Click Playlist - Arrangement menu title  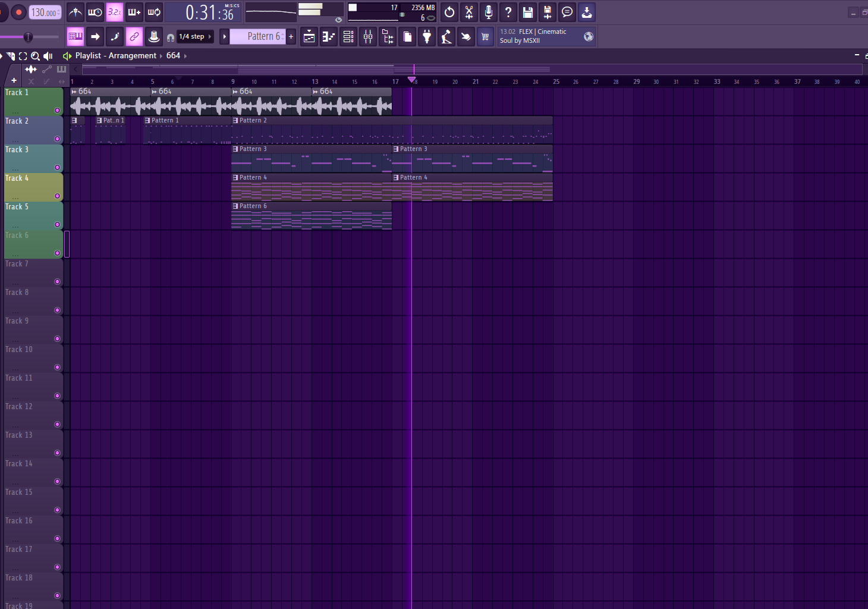[115, 56]
